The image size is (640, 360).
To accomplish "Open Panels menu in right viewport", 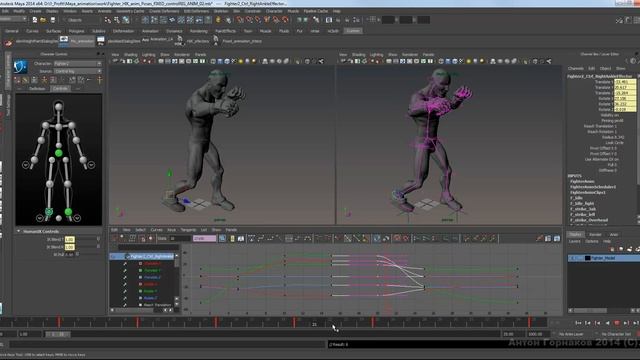I will pyautogui.click(x=428, y=55).
